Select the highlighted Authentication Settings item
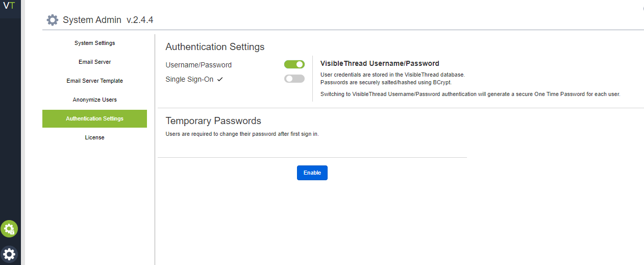Screen dimensions: 644x265 95,118
